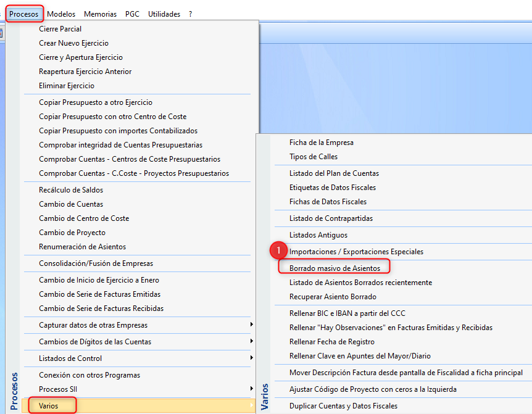Select Borrado masivo de Asientos

click(335, 268)
